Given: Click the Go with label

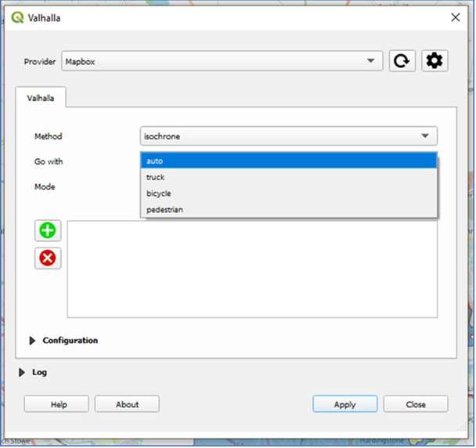Looking at the screenshot, I should click(x=49, y=161).
